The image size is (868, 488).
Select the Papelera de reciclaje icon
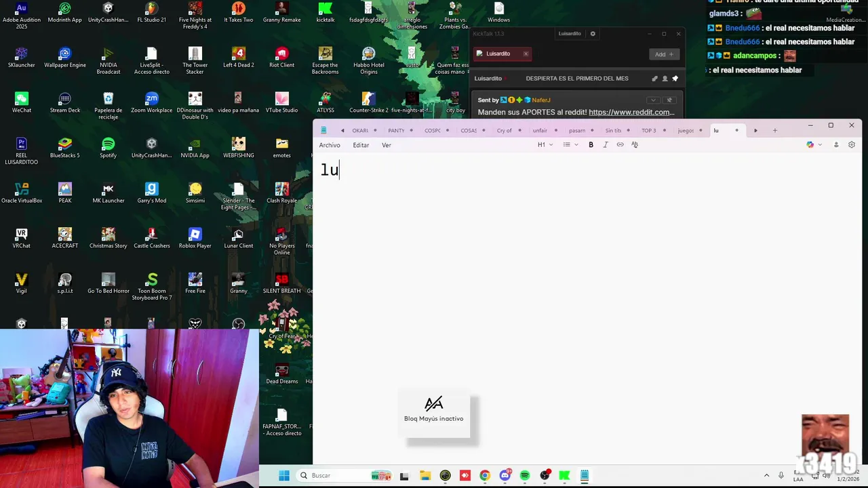click(x=108, y=106)
